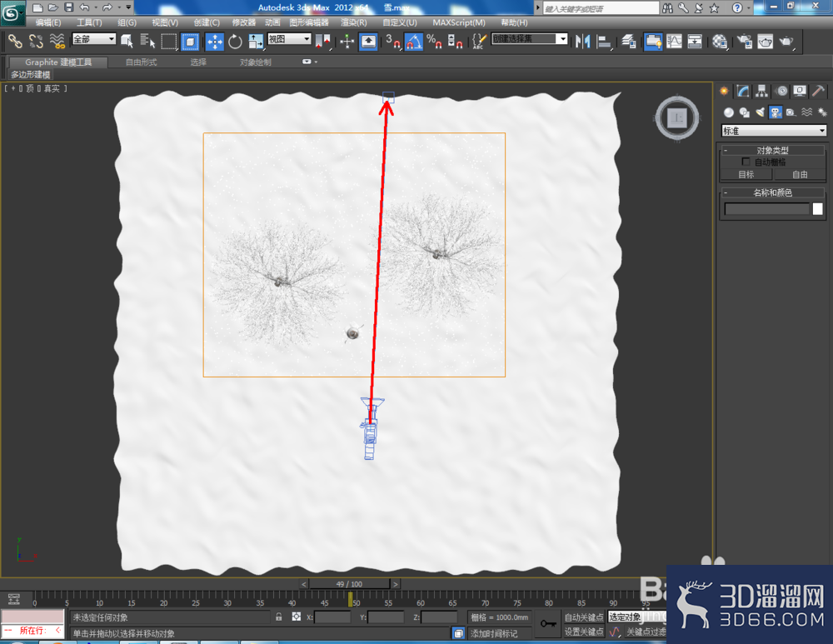Toggle the Keyboard Shortcut Override button
Image resolution: width=833 pixels, height=644 pixels.
(x=368, y=41)
